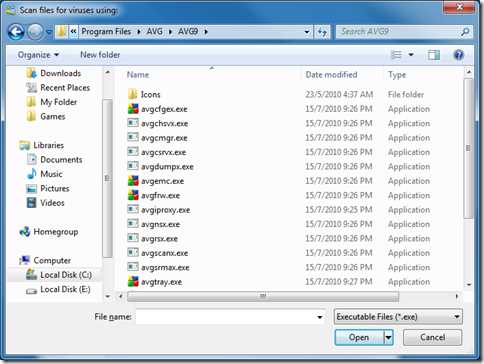Open the view options dropdown arrow
The height and width of the screenshot is (364, 484).
pos(411,55)
